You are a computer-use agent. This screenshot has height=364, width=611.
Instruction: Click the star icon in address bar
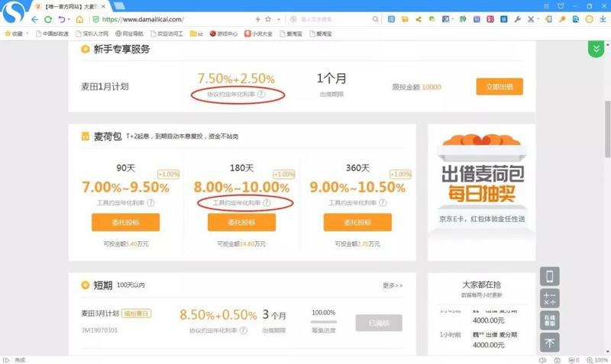click(x=267, y=19)
